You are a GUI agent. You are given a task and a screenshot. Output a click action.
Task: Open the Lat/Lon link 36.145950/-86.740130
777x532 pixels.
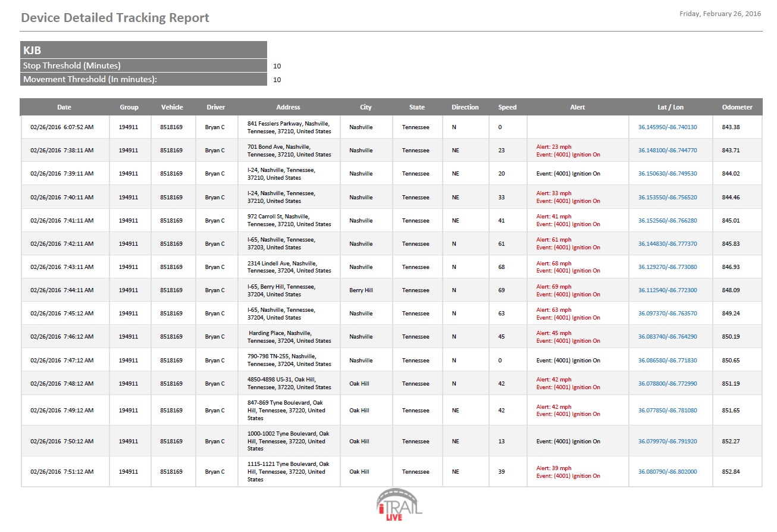(x=670, y=126)
